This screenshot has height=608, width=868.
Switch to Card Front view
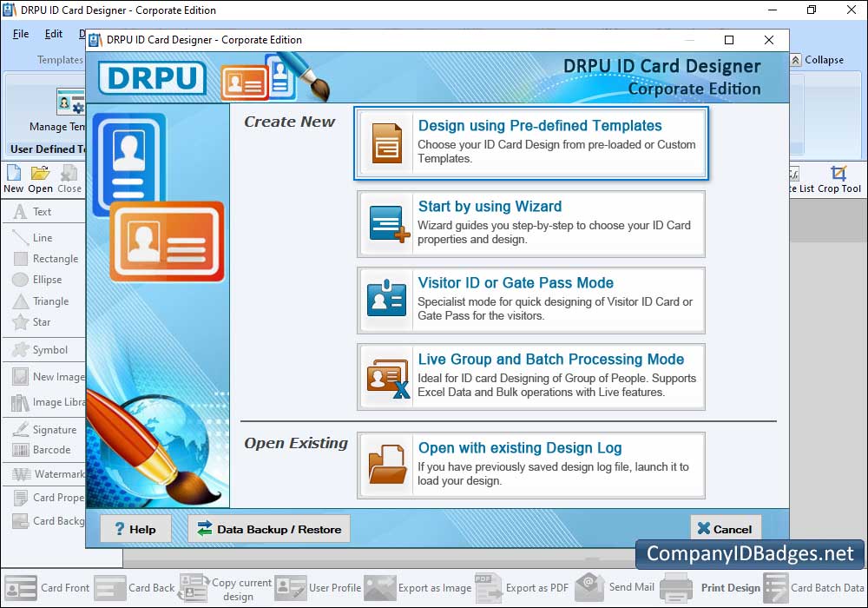47,587
